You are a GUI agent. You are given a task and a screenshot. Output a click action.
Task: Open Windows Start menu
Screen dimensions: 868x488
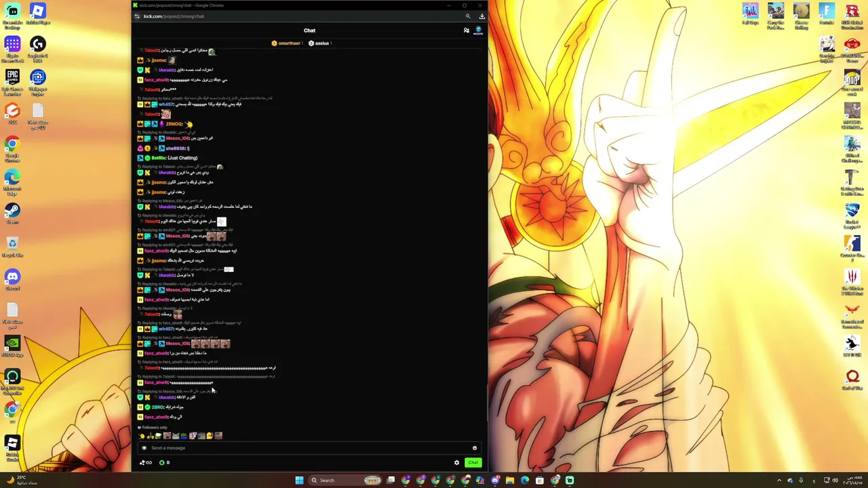point(299,480)
